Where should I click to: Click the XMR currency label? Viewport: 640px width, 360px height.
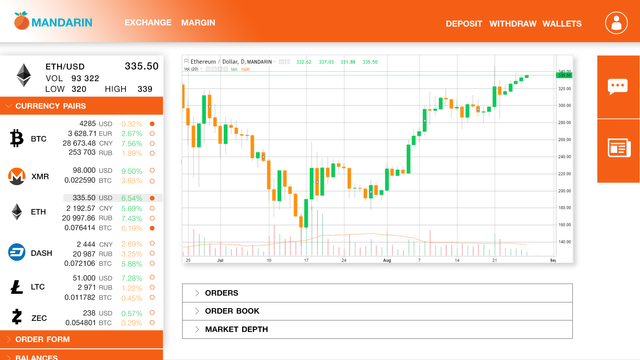(40, 176)
